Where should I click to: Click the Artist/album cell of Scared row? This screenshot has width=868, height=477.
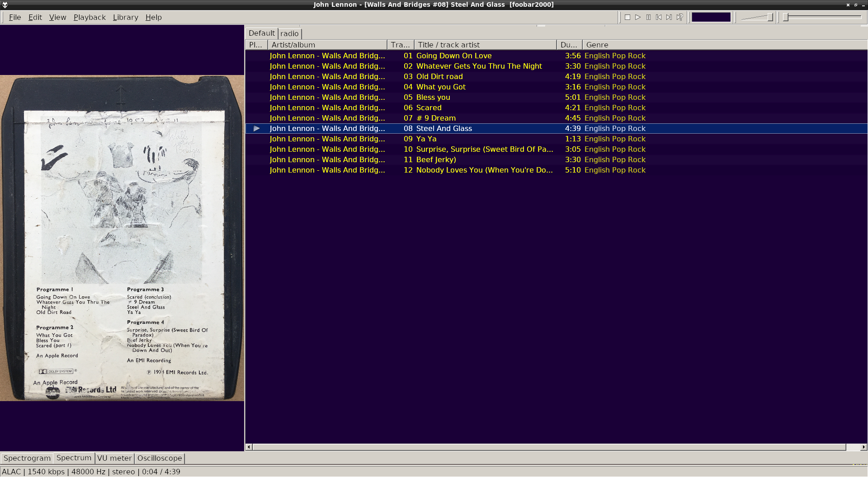[327, 108]
